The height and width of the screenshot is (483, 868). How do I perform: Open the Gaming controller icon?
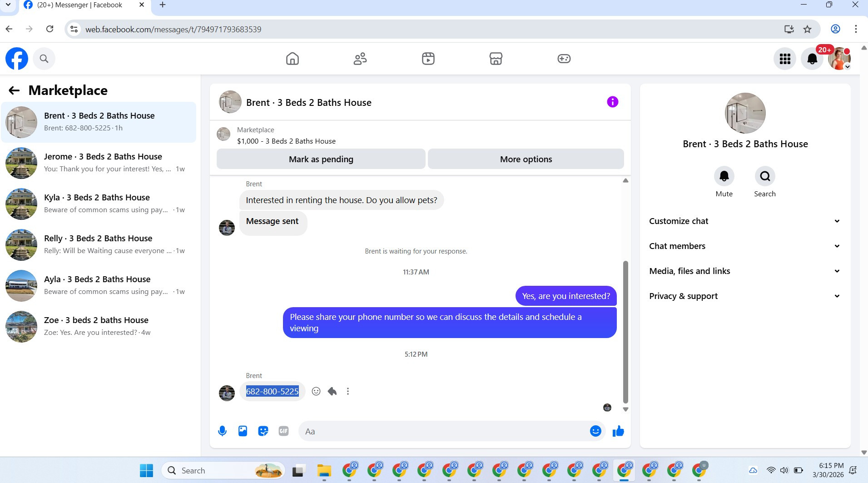coord(564,59)
